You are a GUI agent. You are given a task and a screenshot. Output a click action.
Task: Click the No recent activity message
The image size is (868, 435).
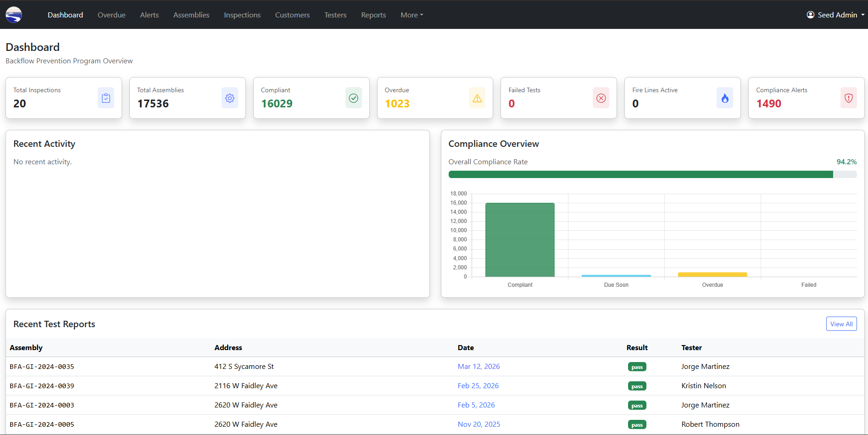point(43,162)
